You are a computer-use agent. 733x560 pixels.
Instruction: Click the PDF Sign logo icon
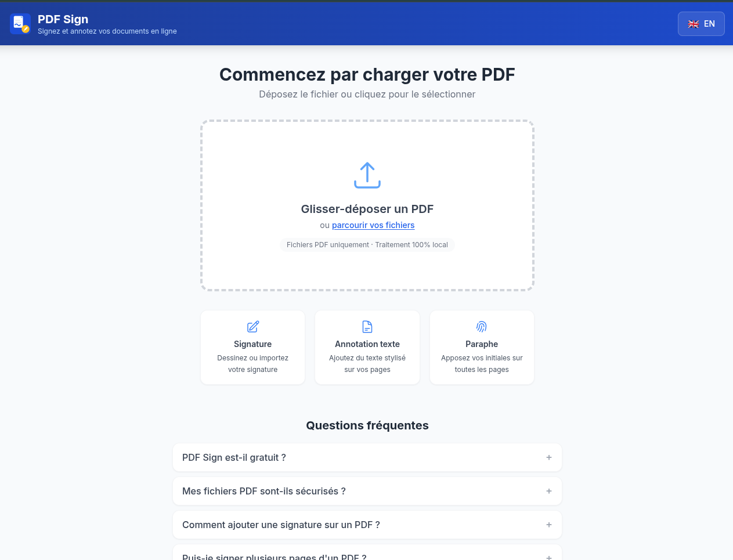20,24
